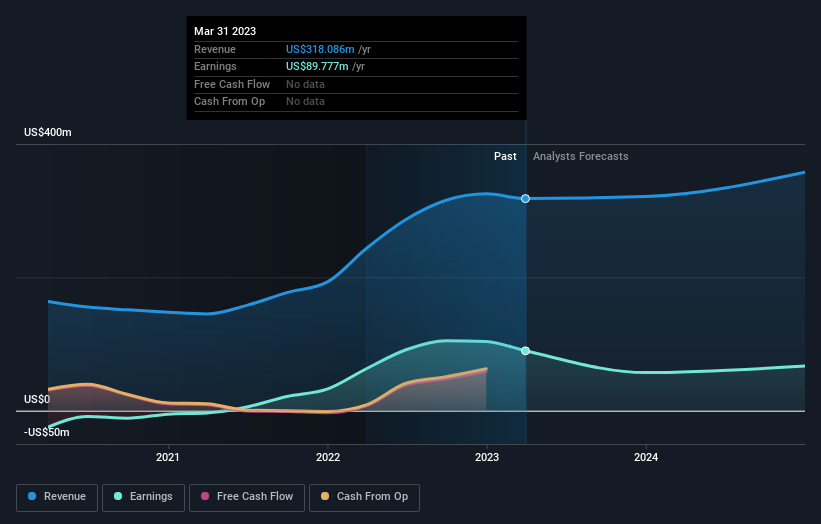This screenshot has width=821, height=524.
Task: Click the 2024 axis label
Action: [646, 458]
